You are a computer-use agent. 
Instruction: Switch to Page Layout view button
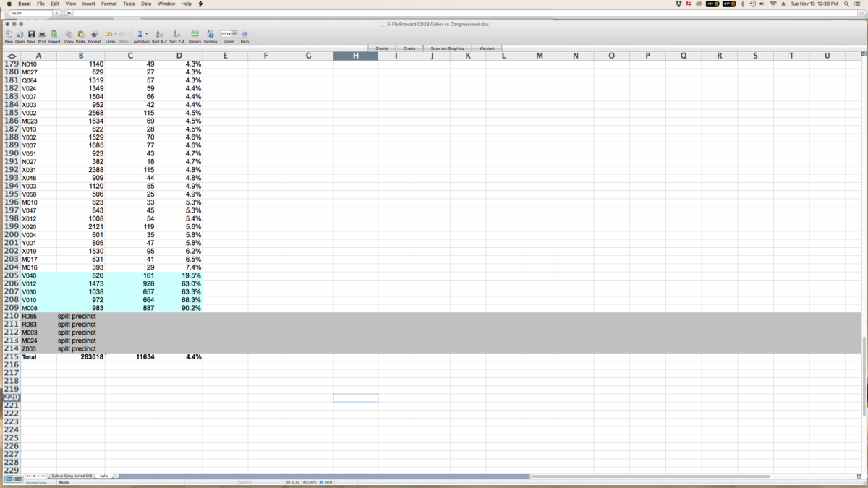pos(18,479)
